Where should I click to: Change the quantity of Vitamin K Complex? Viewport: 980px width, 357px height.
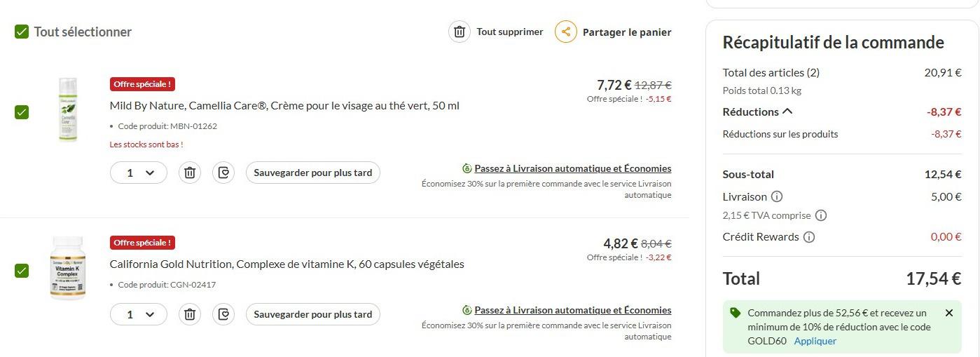[139, 314]
